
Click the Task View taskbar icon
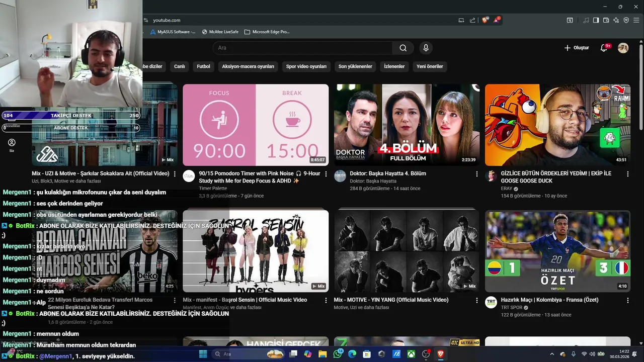pyautogui.click(x=293, y=354)
